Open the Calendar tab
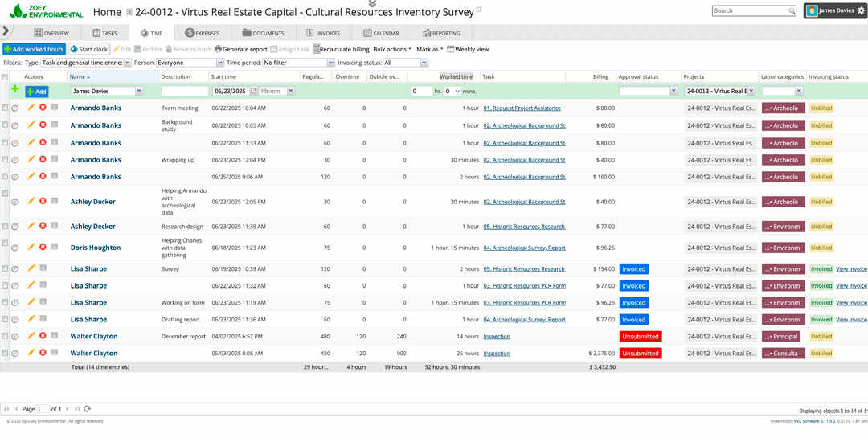868x438 pixels. tap(381, 33)
